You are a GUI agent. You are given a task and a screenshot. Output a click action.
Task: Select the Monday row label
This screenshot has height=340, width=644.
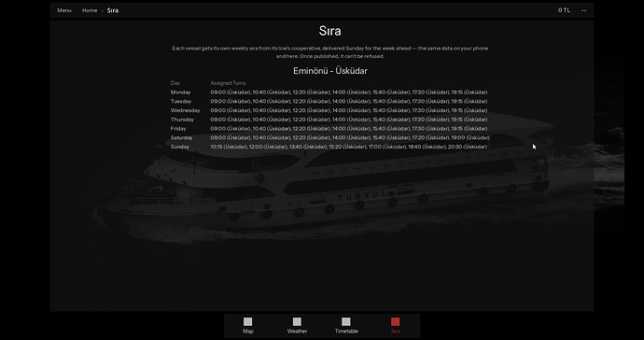point(181,92)
